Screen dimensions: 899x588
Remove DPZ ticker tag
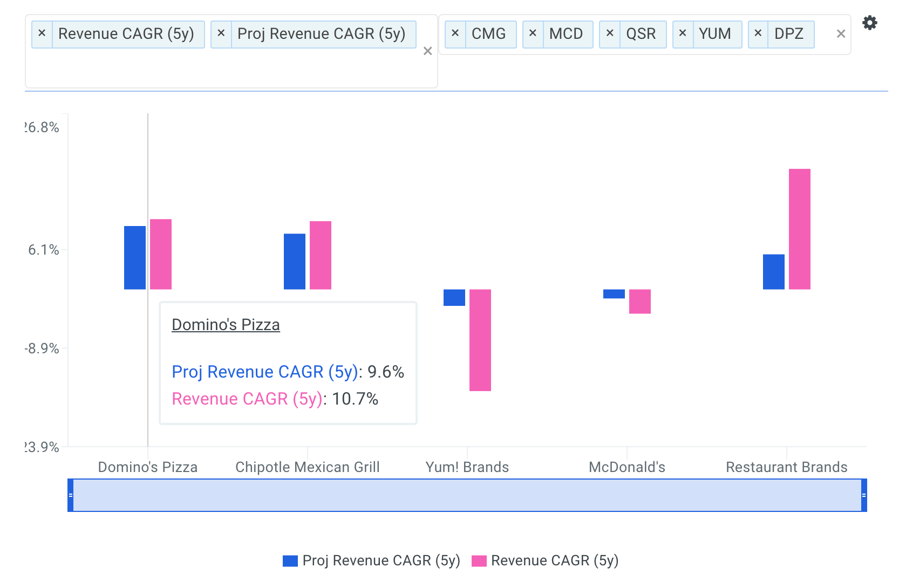758,33
